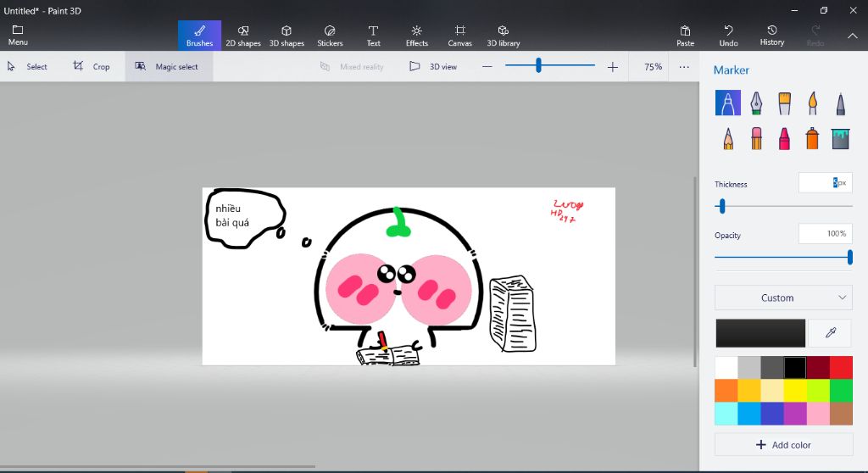
Task: Click the zoom slider handle
Action: 538,66
